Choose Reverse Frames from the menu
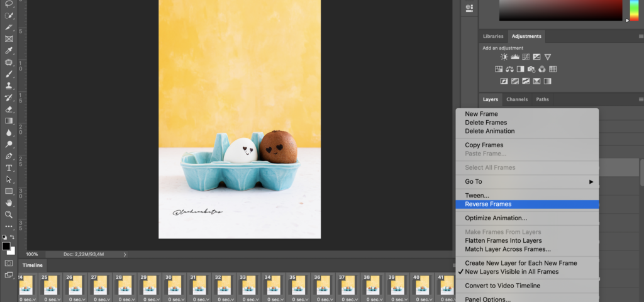Screen dimensions: 644x302 [x=488, y=204]
